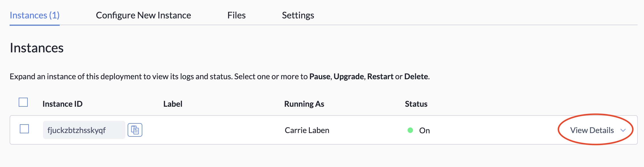Click the Instances page heading
644x167 pixels.
pyautogui.click(x=37, y=48)
